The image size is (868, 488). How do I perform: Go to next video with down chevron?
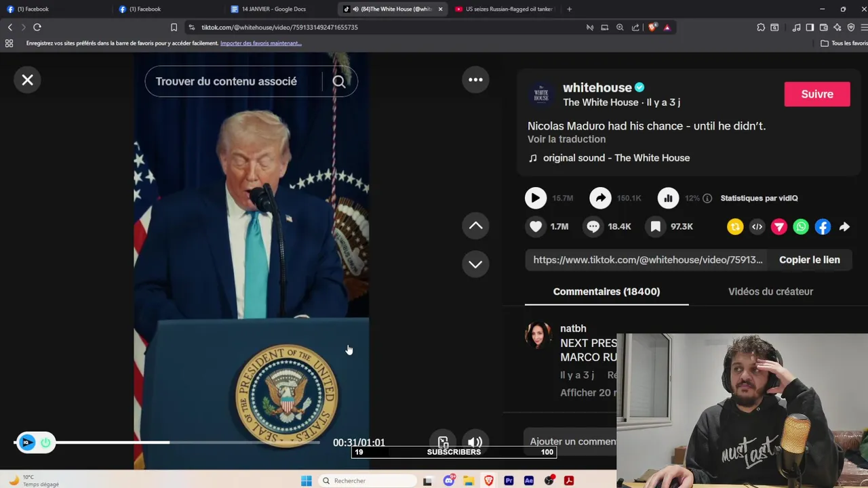[475, 264]
